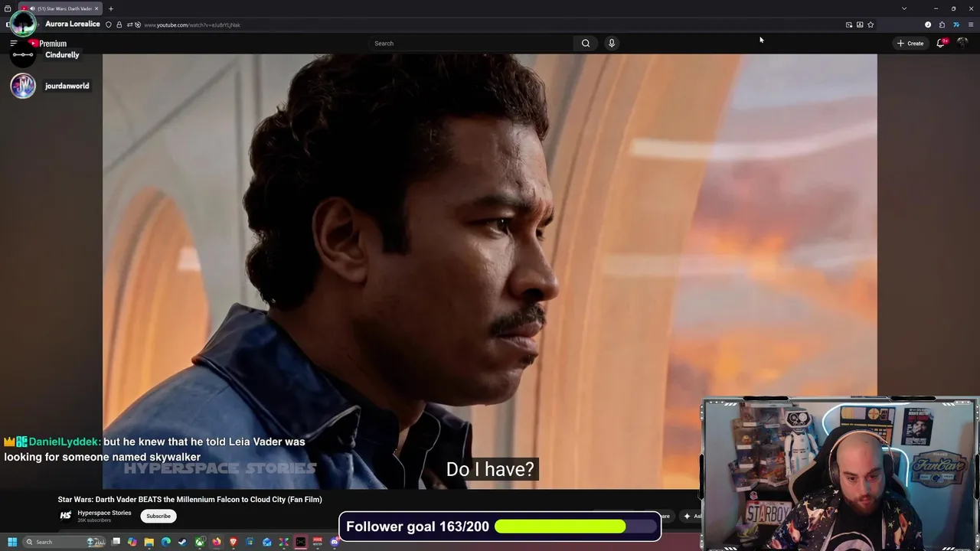Select the Star Wars: Darth Vader tab
980x551 pixels.
pyautogui.click(x=60, y=8)
